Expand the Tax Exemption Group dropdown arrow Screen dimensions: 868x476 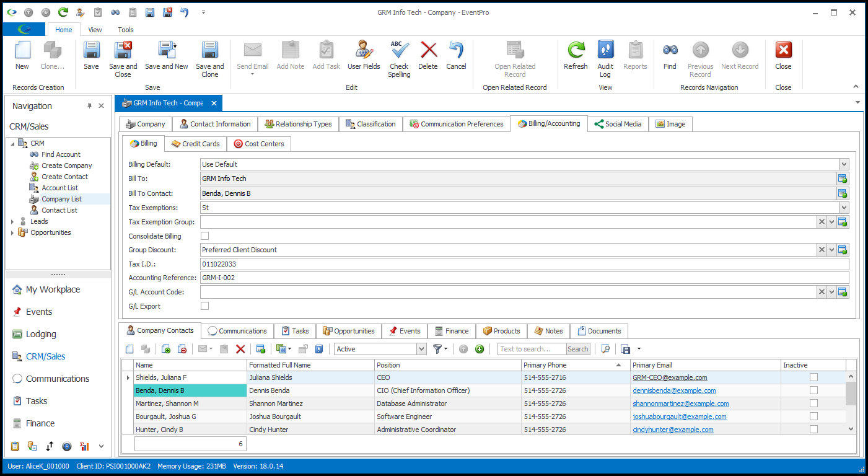[x=832, y=222]
